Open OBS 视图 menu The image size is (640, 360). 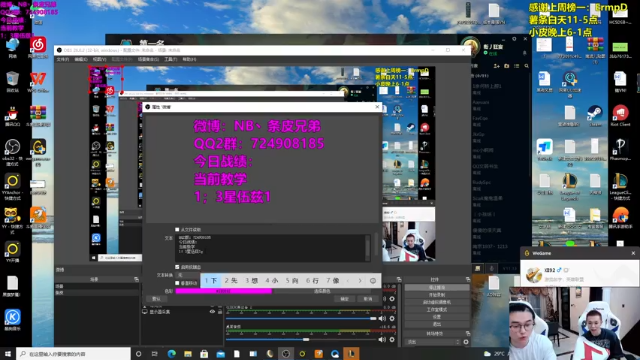click(99, 59)
